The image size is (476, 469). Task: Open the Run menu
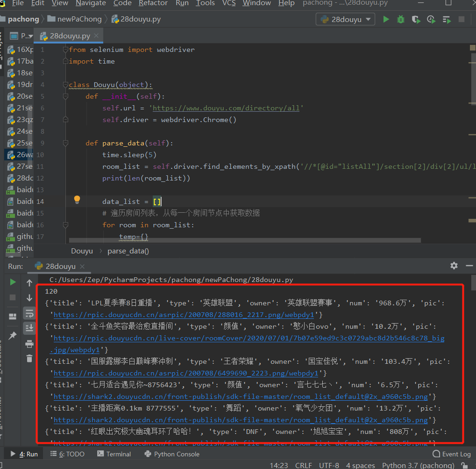(182, 3)
